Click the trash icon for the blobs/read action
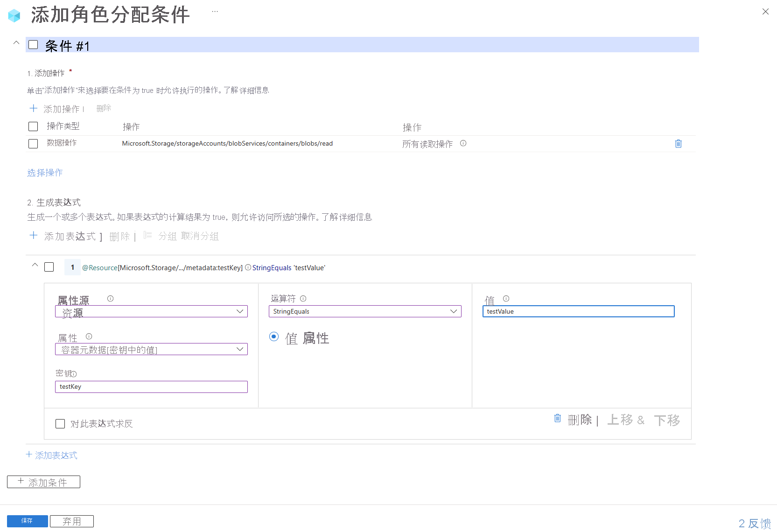 [678, 144]
